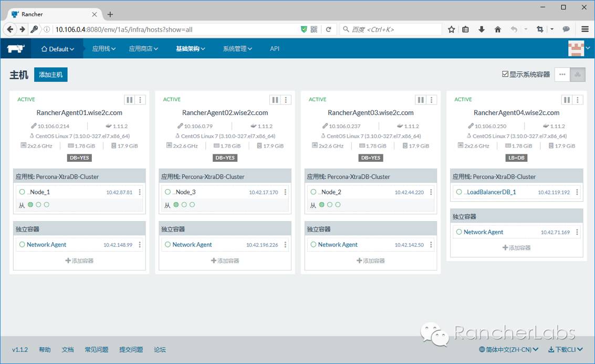The image size is (595, 364).
Task: Click the cluster view toggle button
Action: (x=578, y=75)
